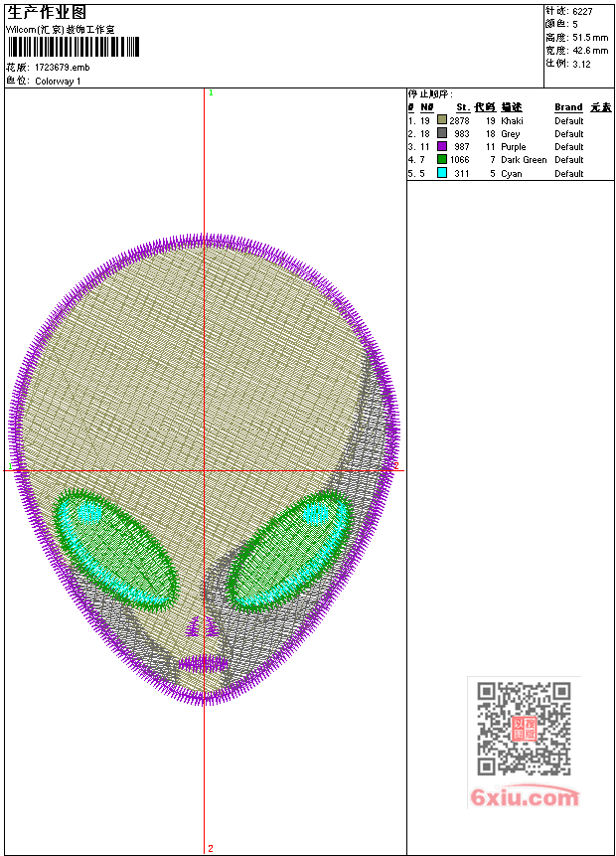Click the green marker 1 at top
Image resolution: width=616 pixels, height=856 pixels.
pos(211,92)
